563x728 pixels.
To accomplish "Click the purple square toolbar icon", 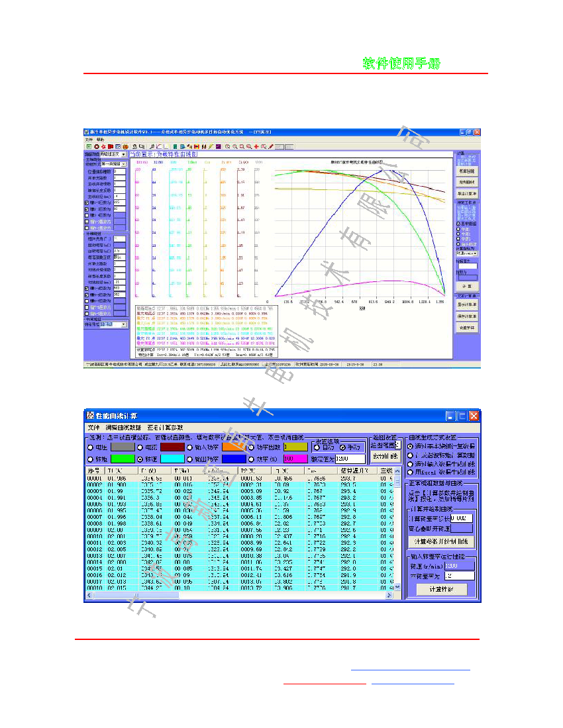I will [x=219, y=147].
